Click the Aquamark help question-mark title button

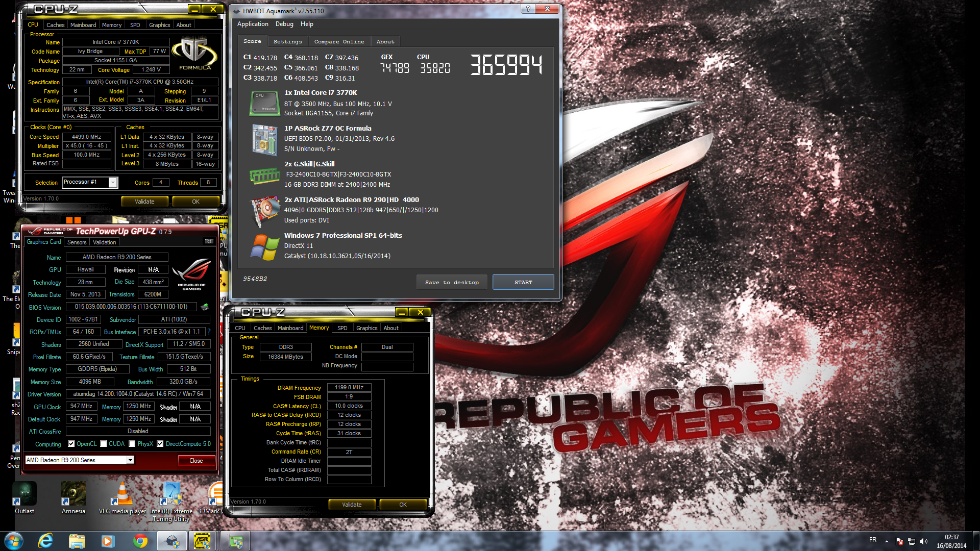click(x=528, y=9)
